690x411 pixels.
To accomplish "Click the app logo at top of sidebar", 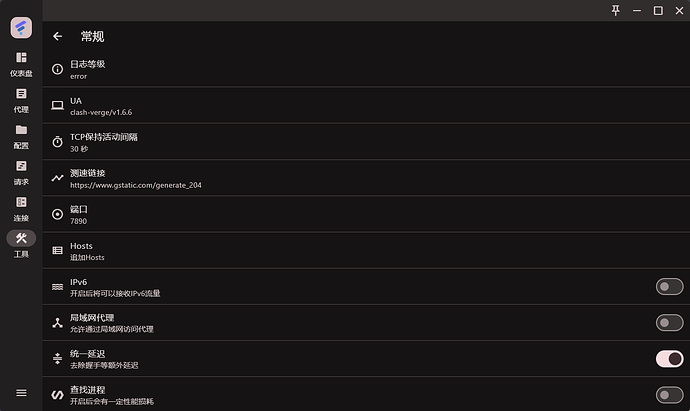I will point(21,27).
